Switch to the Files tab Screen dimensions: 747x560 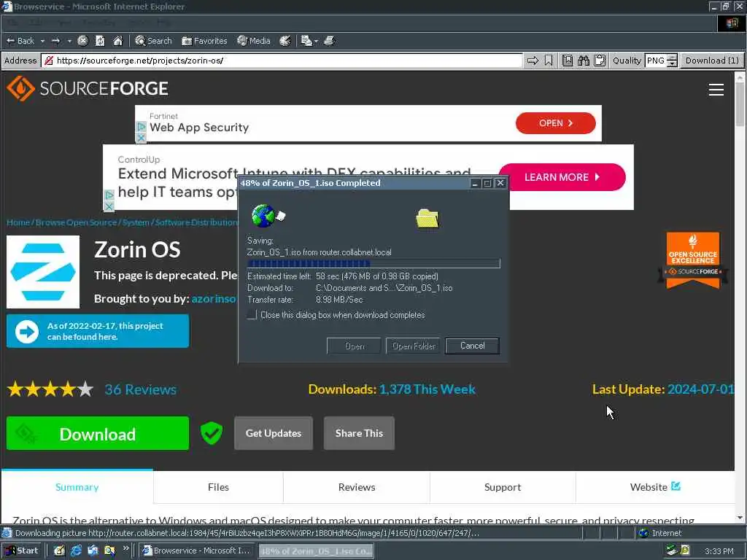pyautogui.click(x=218, y=487)
